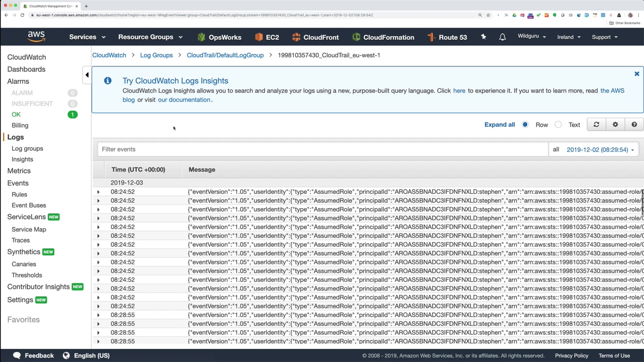Open Dashboards in the sidebar
The width and height of the screenshot is (644, 362).
(26, 69)
